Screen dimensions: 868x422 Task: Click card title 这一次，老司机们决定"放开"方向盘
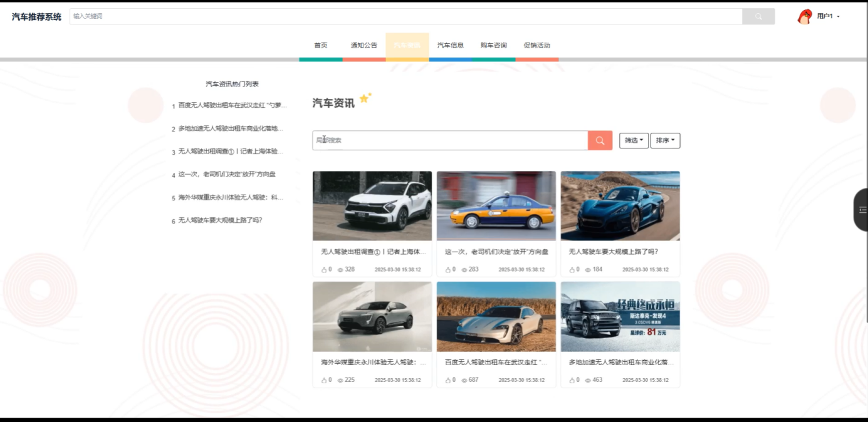(496, 252)
